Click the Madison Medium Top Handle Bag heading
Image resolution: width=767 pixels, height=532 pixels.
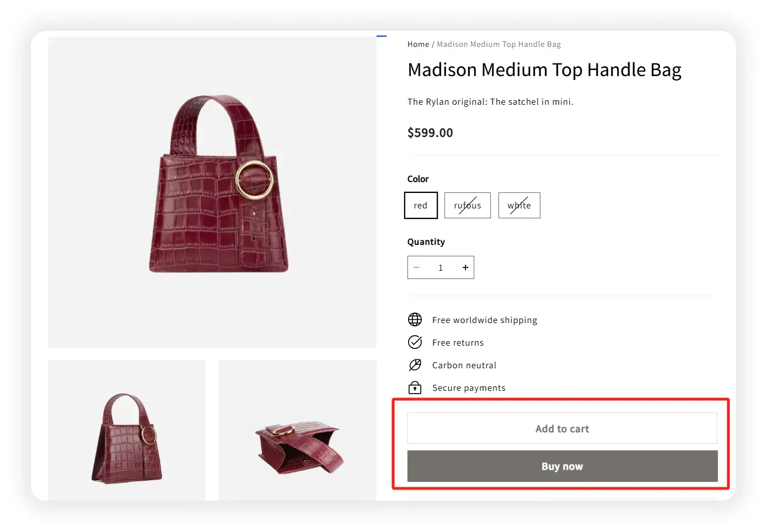[544, 70]
